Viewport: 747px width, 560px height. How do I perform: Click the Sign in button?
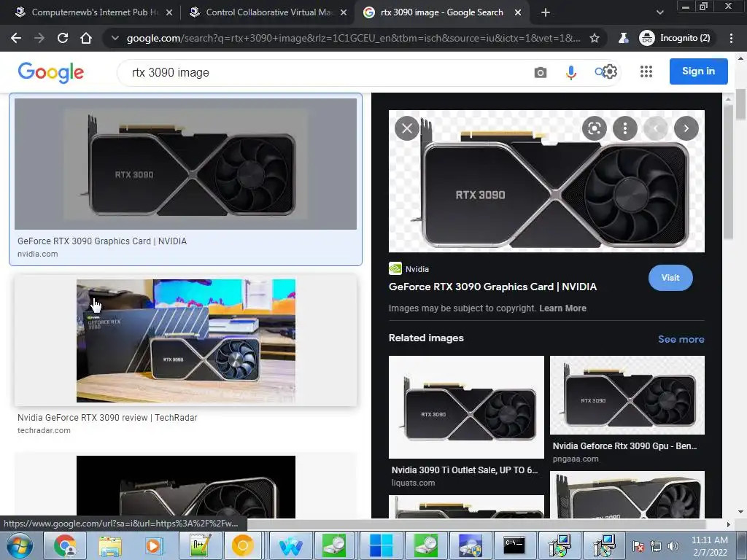tap(698, 71)
